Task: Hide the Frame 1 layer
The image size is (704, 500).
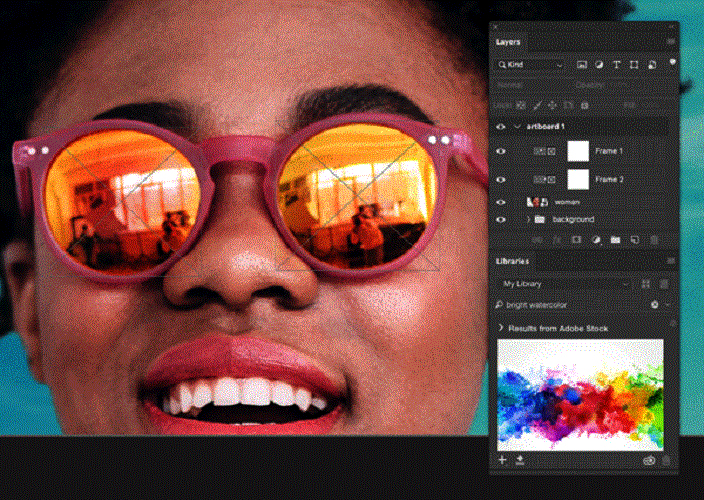Action: point(501,152)
